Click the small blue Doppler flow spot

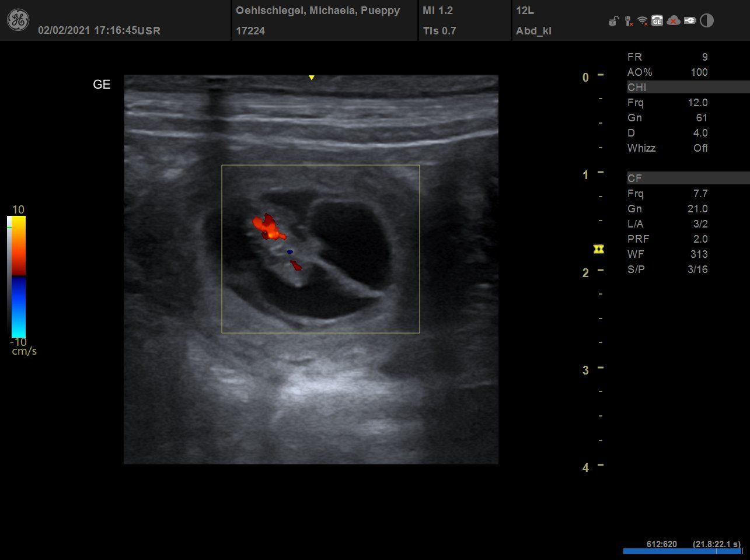tap(289, 251)
